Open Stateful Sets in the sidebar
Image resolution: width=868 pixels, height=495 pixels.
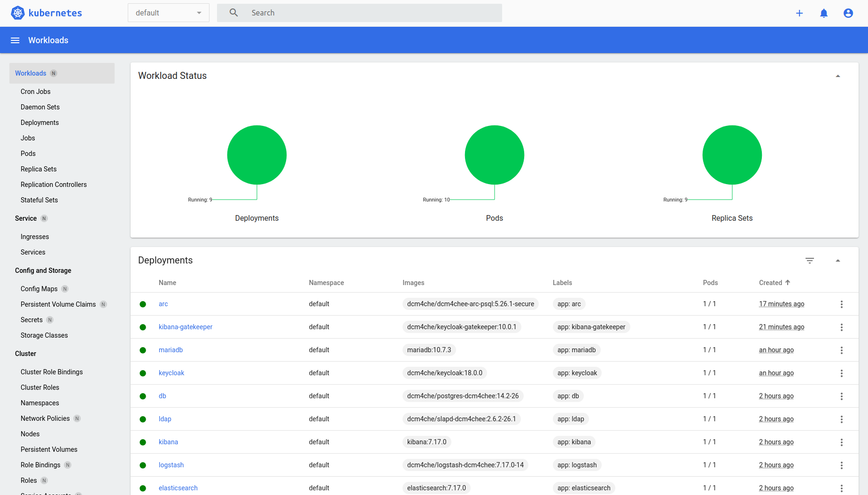click(39, 200)
